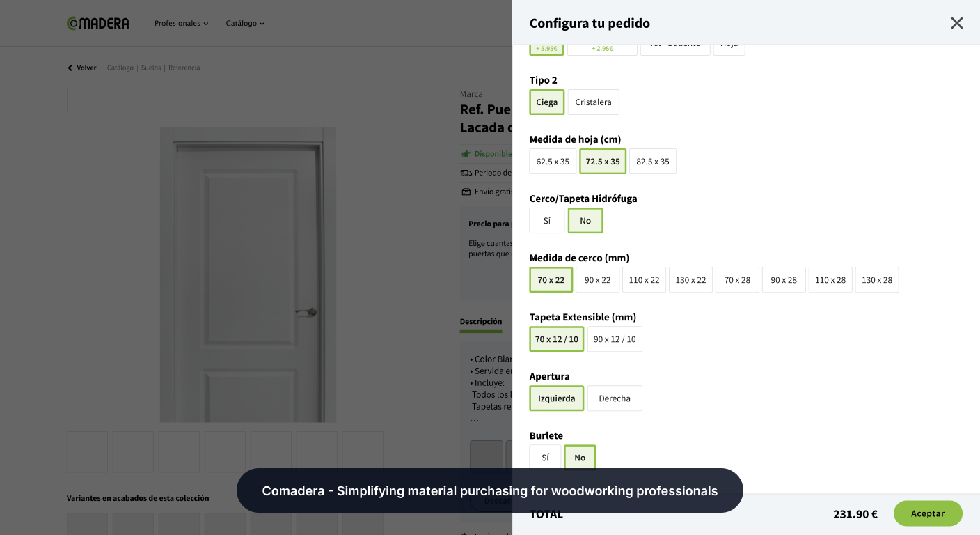Close the Configura tu pedido panel
This screenshot has width=980, height=535.
tap(956, 23)
